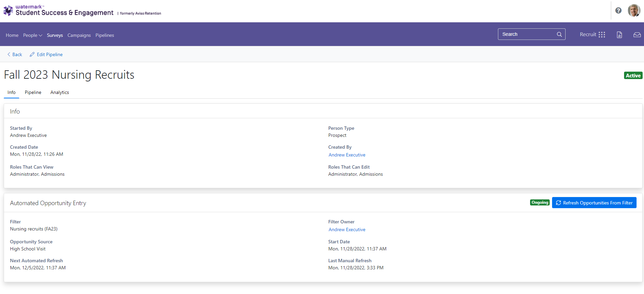Switch to the Pipeline tab
Viewport: 644px width, 294px height.
33,92
